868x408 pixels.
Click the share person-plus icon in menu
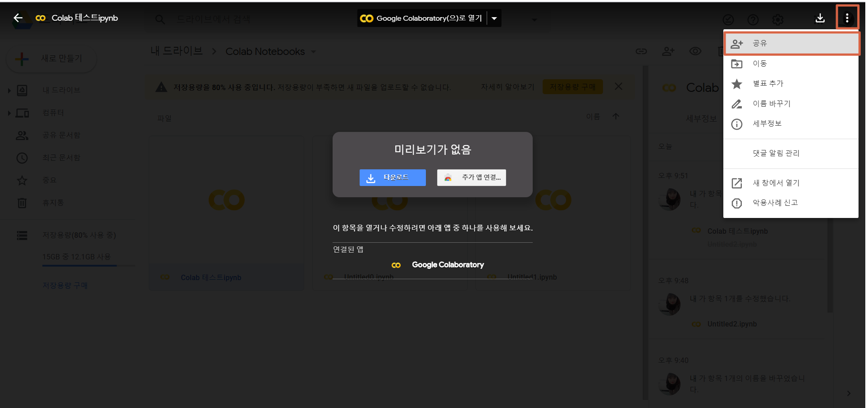point(736,44)
